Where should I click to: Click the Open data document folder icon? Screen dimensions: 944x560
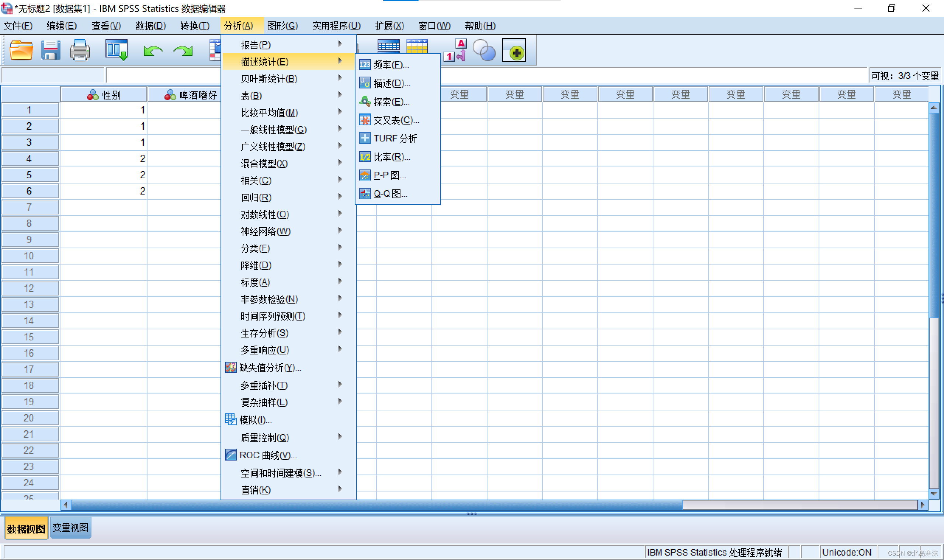click(21, 50)
